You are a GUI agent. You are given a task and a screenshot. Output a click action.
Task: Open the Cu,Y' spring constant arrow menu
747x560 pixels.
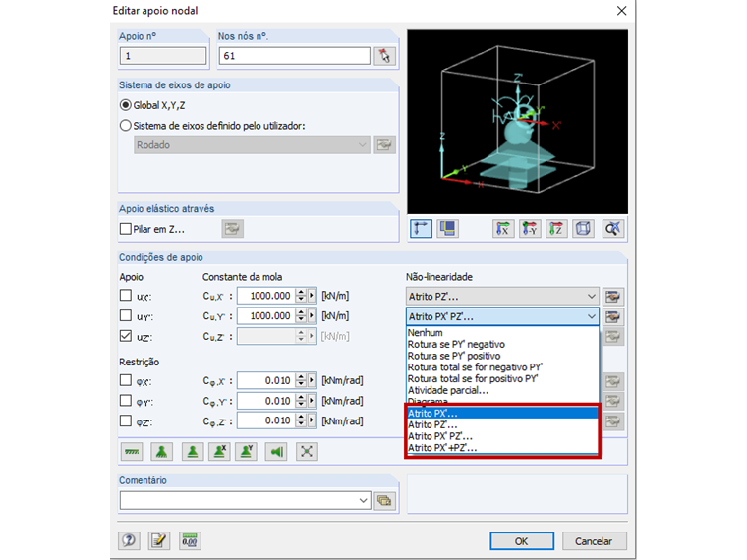tap(312, 315)
